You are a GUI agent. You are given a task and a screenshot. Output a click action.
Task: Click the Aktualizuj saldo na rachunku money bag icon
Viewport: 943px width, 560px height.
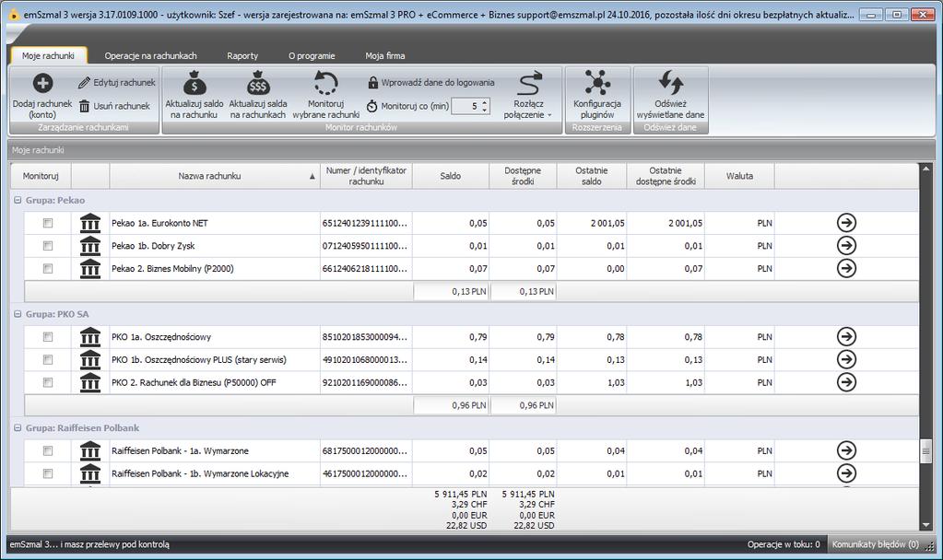[x=194, y=83]
